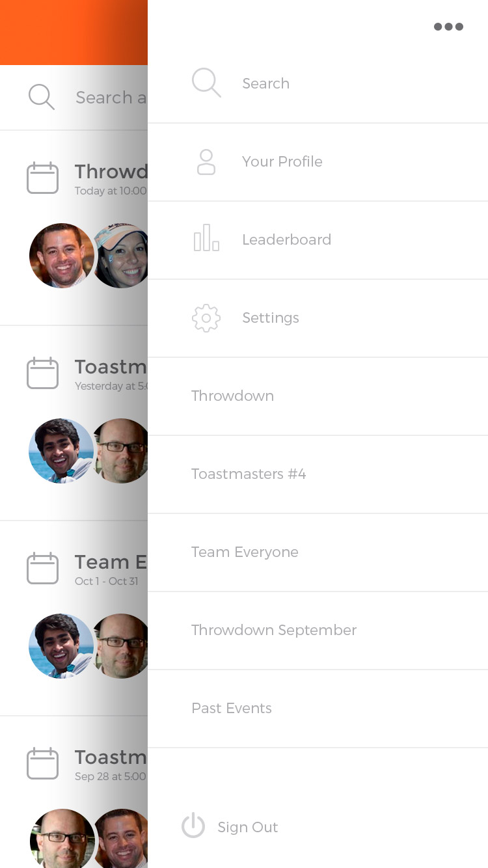View Past Events from the menu
The image size is (488, 868).
(x=231, y=708)
